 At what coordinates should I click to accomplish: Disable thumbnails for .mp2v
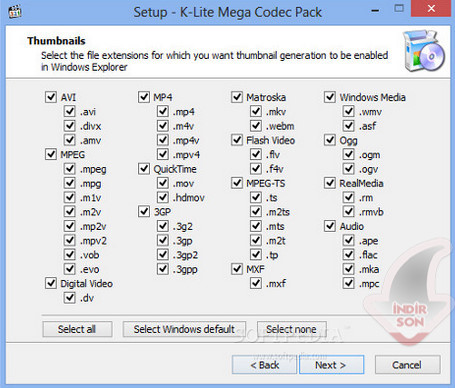point(70,226)
